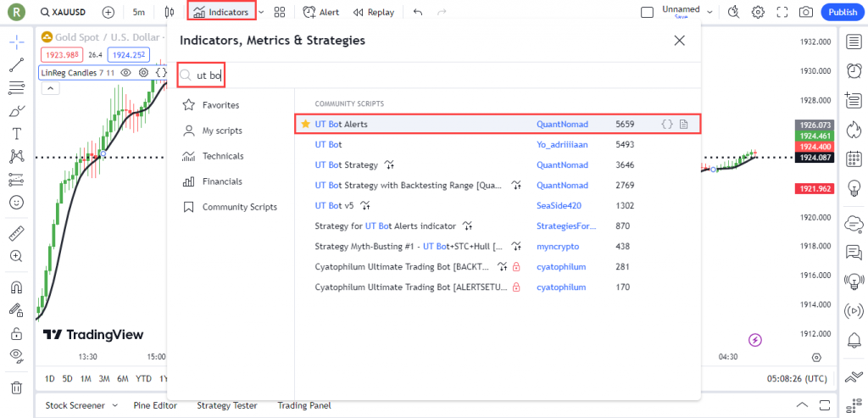Screen dimensions: 868x418
Task: Take a chart snapshot with camera
Action: tap(806, 12)
